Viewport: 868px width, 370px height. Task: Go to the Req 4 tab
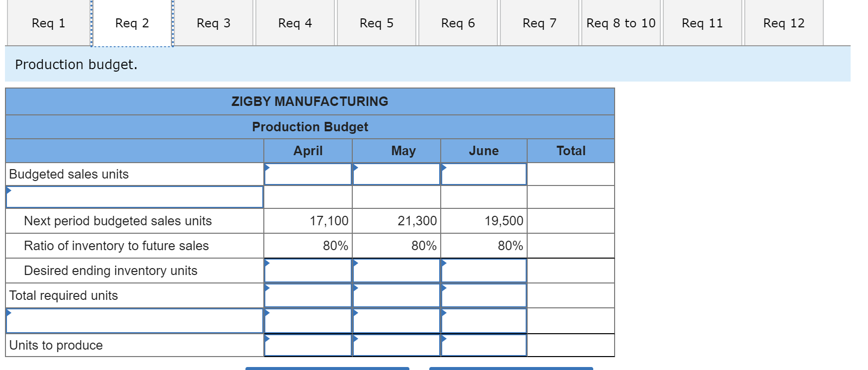click(x=295, y=23)
